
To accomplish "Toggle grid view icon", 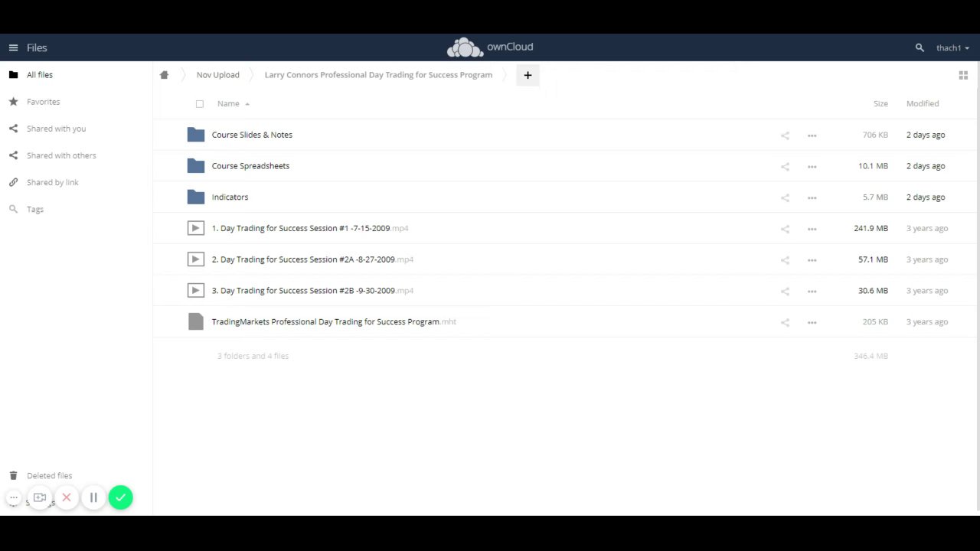I will pyautogui.click(x=963, y=75).
